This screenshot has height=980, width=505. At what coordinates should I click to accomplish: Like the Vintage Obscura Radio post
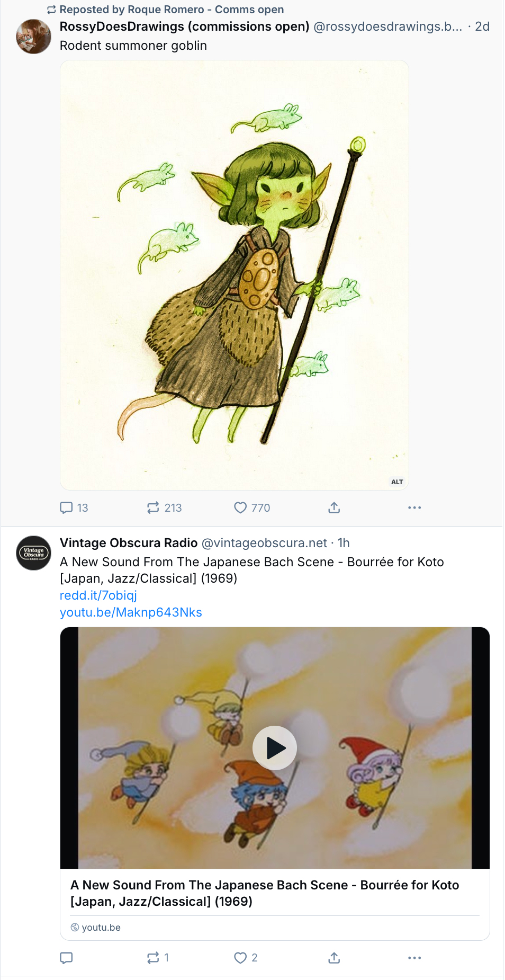(x=240, y=958)
